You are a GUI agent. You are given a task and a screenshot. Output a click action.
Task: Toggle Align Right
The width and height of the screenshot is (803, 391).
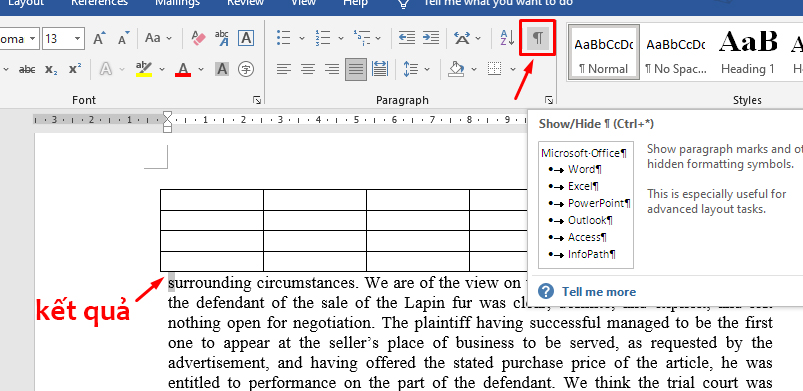click(x=332, y=69)
